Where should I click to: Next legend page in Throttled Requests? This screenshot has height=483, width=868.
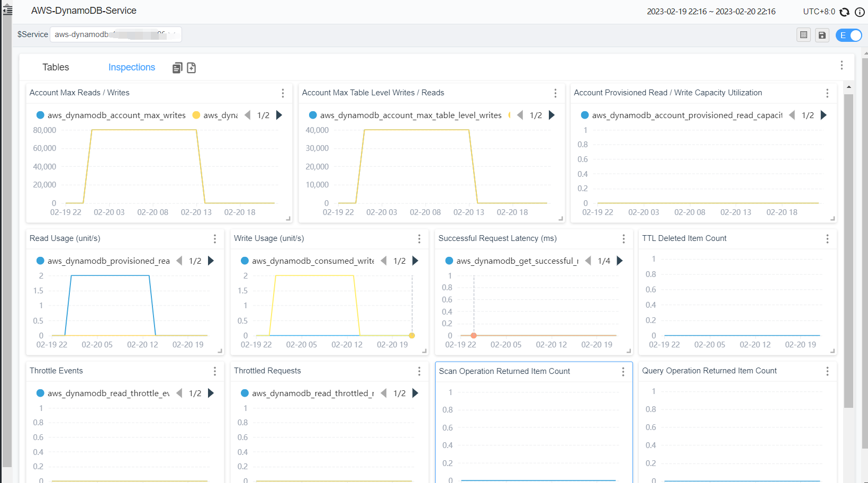(415, 393)
